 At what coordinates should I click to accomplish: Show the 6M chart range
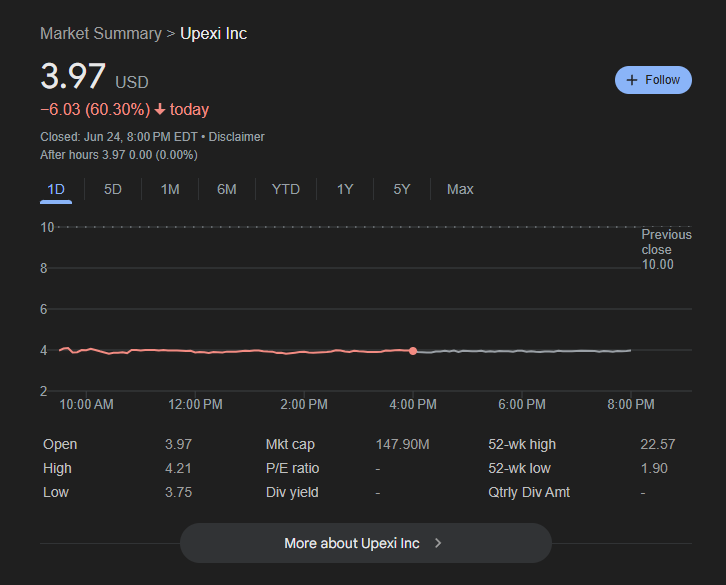(x=227, y=189)
